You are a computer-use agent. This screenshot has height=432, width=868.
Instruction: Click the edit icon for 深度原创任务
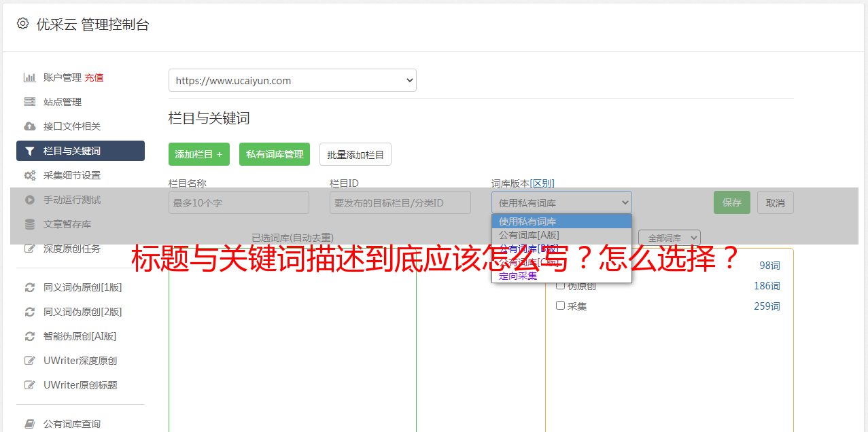click(x=30, y=249)
